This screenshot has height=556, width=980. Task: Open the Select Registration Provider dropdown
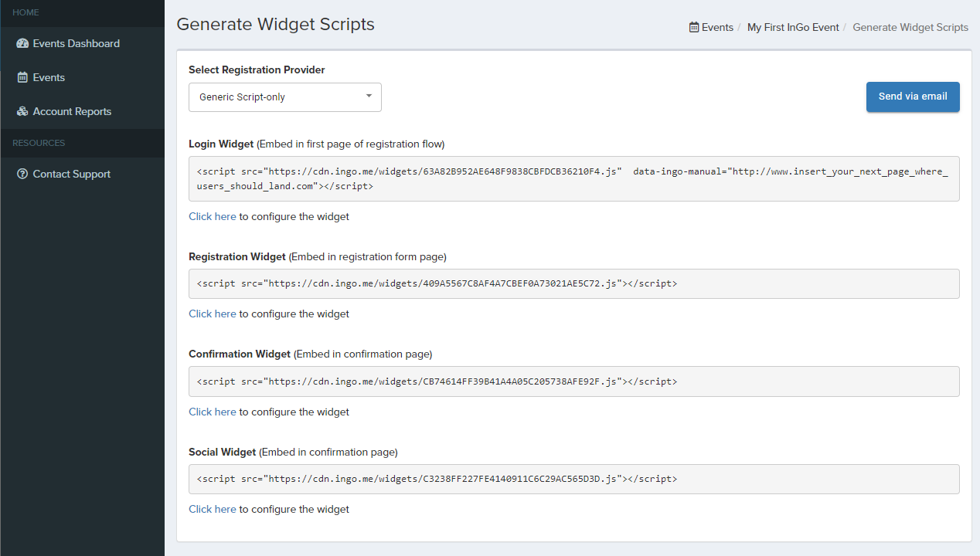coord(284,97)
